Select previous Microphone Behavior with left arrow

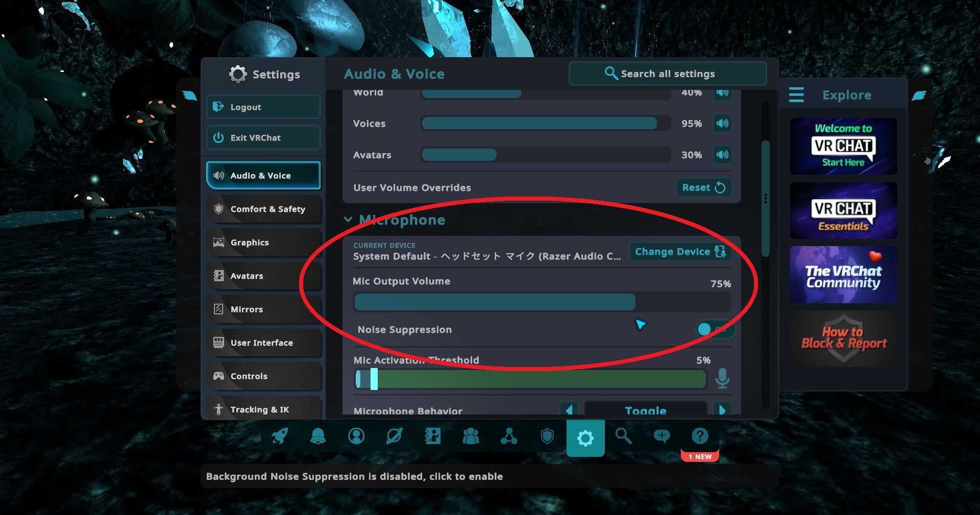click(569, 410)
